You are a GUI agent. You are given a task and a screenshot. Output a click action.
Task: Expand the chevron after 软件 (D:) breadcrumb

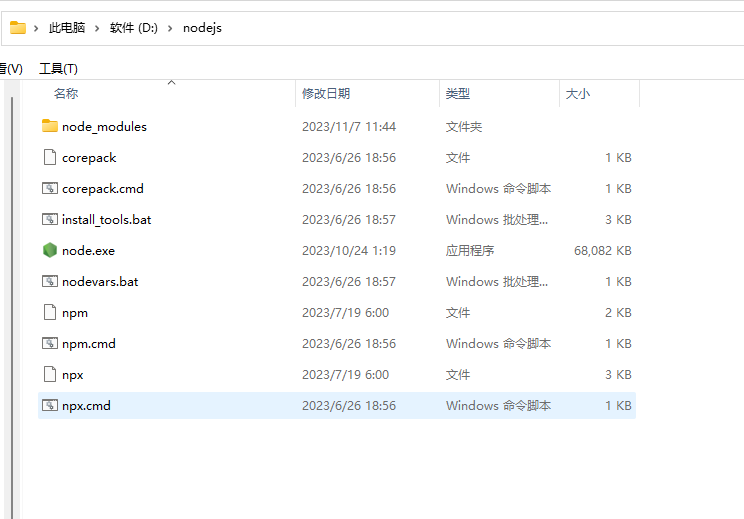pos(170,28)
